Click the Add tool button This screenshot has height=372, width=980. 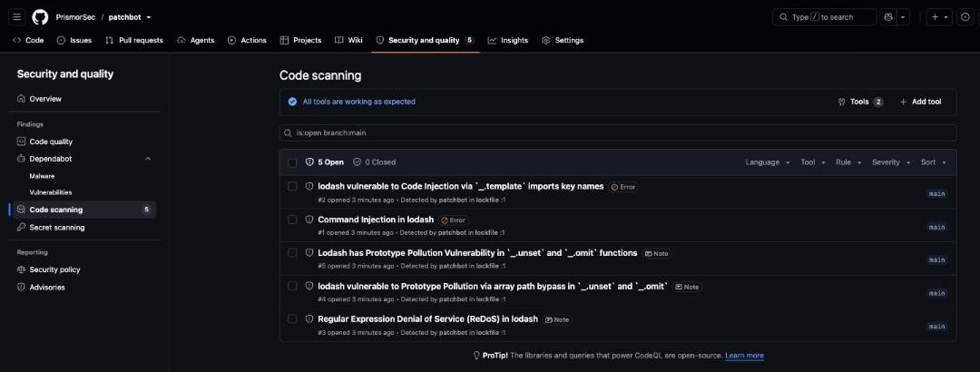point(921,102)
